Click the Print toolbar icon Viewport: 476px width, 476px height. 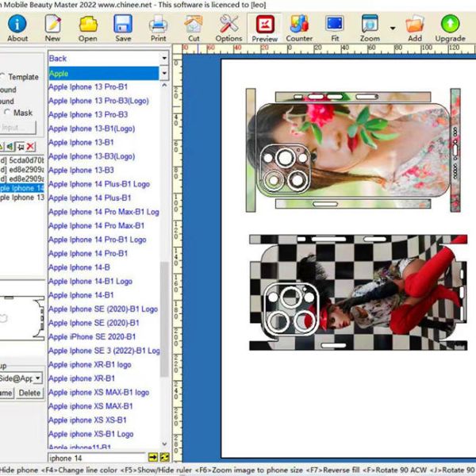point(159,27)
